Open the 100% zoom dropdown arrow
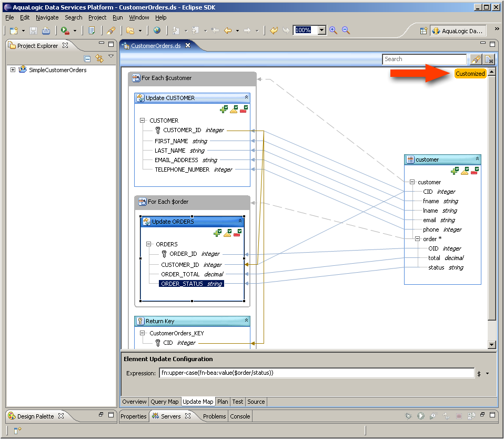504x439 pixels. click(x=322, y=30)
